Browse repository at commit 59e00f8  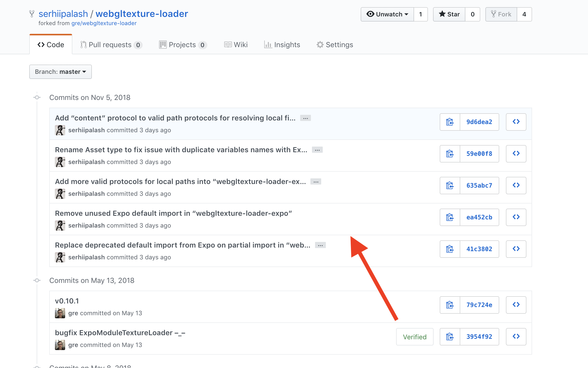coord(516,154)
